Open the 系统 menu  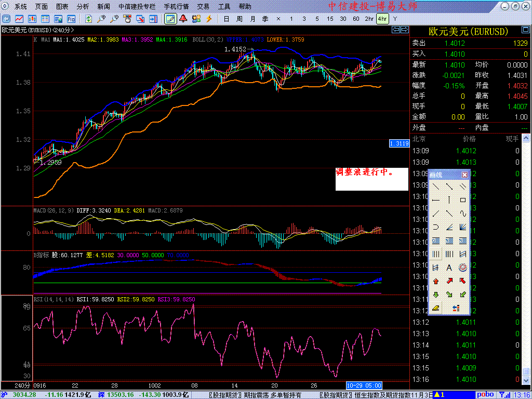coord(21,6)
